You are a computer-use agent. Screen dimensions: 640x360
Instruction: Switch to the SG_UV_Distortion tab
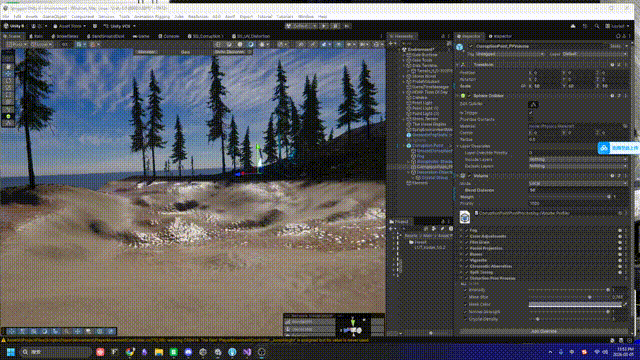pyautogui.click(x=250, y=36)
